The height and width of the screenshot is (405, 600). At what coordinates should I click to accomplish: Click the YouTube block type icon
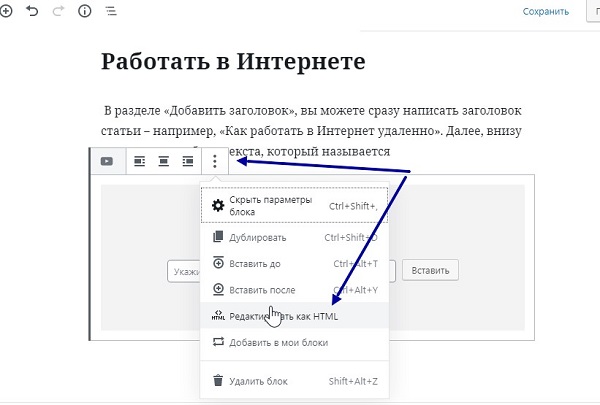coord(107,161)
